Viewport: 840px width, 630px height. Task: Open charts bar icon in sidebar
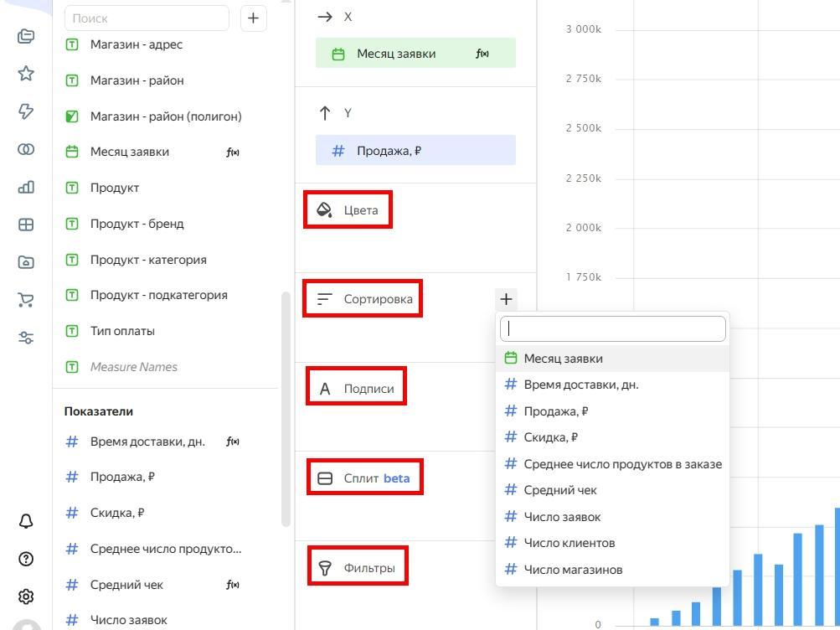pyautogui.click(x=26, y=187)
